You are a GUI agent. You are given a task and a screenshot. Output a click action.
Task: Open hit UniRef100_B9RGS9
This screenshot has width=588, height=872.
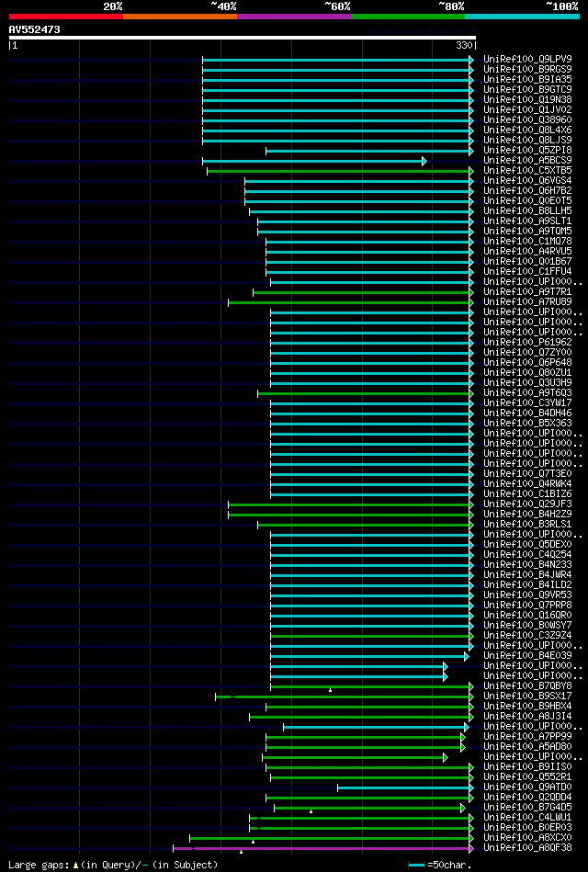pyautogui.click(x=527, y=69)
